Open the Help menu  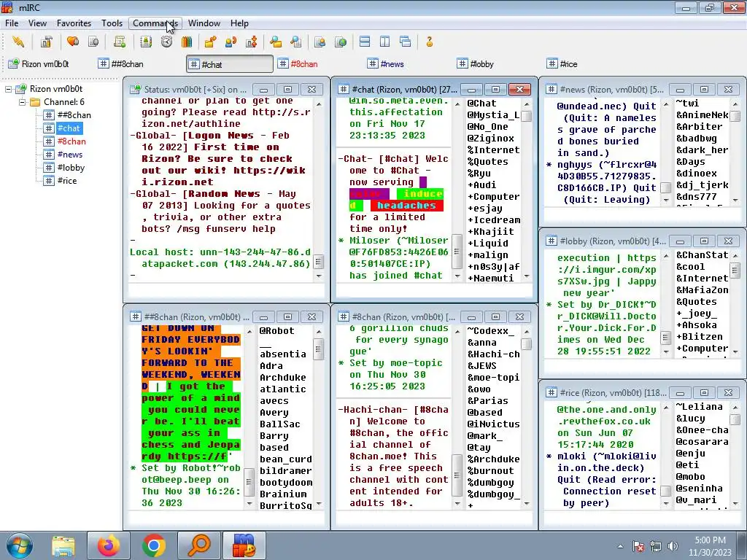click(x=239, y=23)
